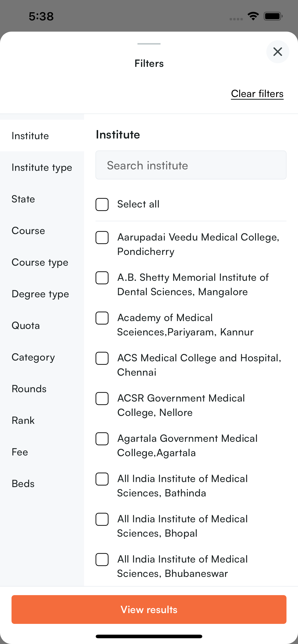The width and height of the screenshot is (298, 644).
Task: Check the Select all checkbox
Action: point(102,205)
